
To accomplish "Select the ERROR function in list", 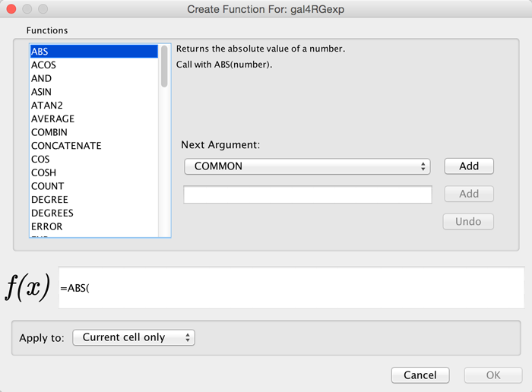I will [x=47, y=226].
